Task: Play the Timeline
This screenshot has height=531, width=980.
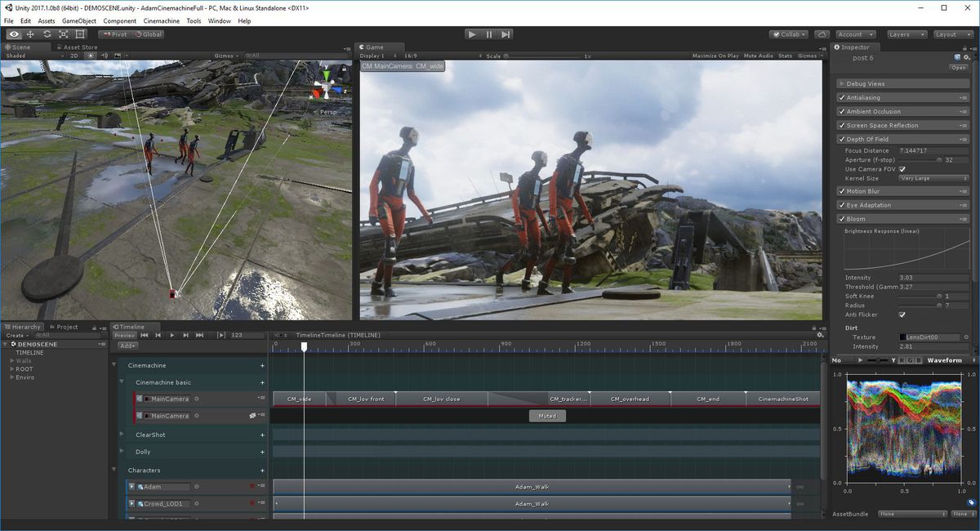Action: (172, 335)
